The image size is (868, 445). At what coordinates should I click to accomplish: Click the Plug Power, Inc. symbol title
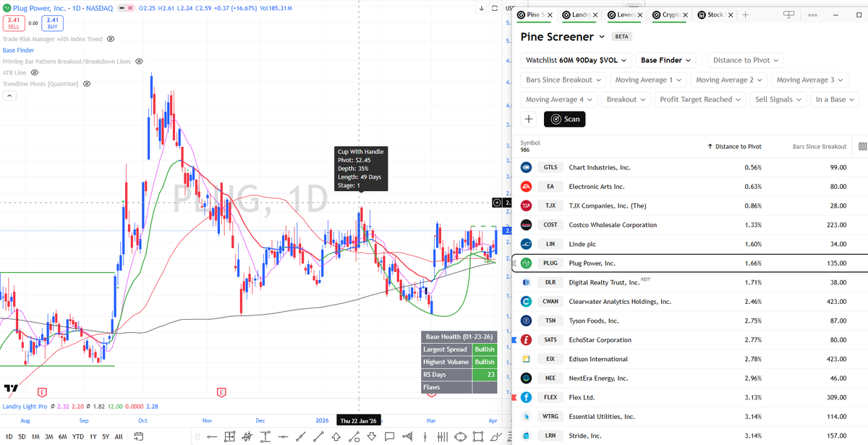(x=38, y=8)
